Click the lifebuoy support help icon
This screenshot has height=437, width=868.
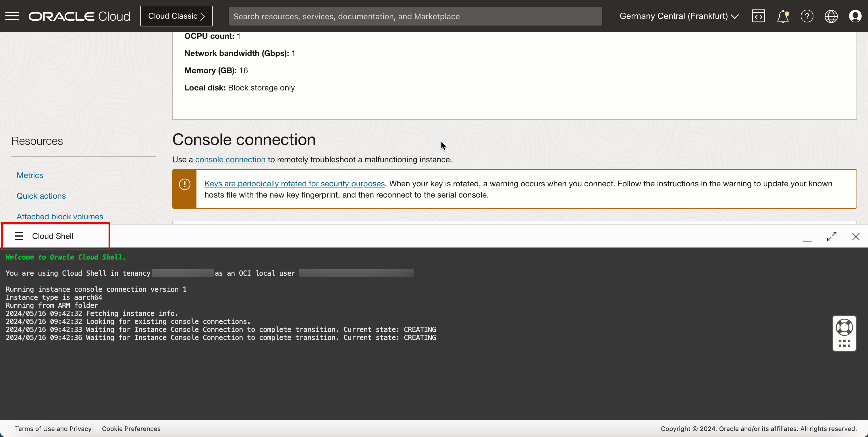click(x=844, y=327)
